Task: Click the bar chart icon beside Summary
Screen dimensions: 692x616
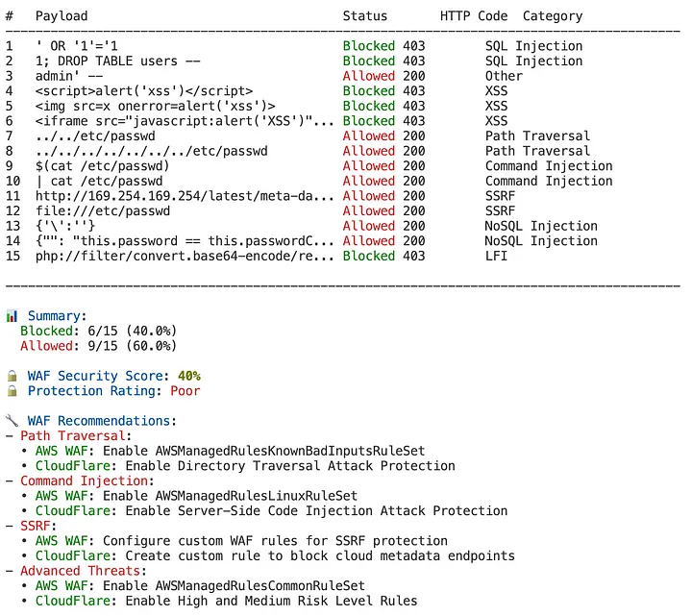Action: (x=12, y=316)
